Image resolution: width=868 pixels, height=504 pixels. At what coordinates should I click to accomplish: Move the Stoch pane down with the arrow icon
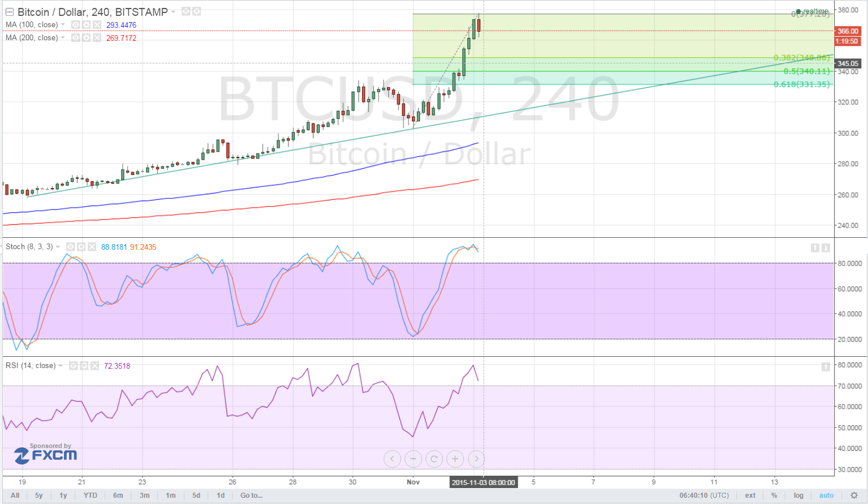point(826,247)
